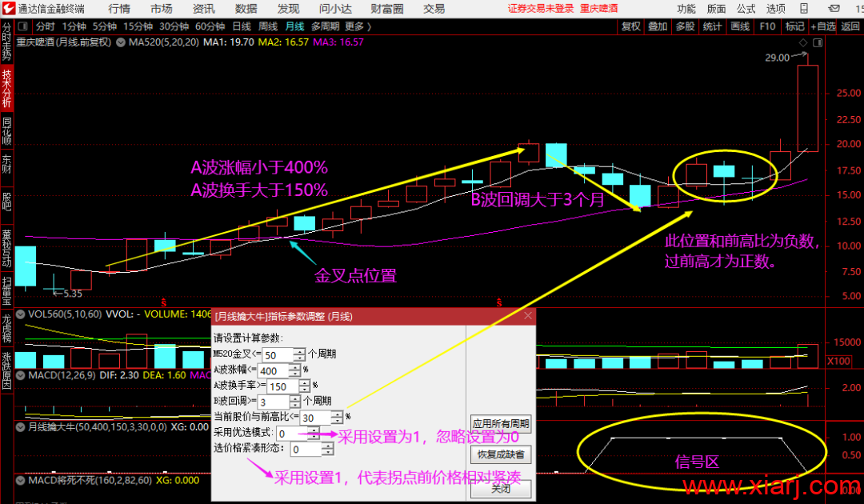864x504 pixels.
Task: Open the 财富圈 menu
Action: point(387,9)
